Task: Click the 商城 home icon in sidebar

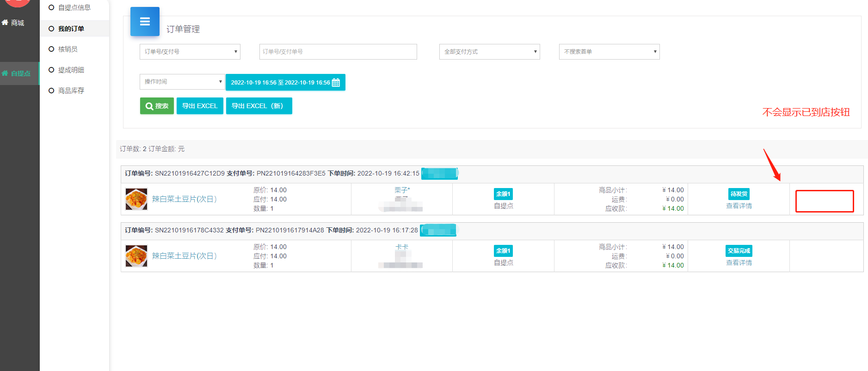Action: click(x=5, y=23)
